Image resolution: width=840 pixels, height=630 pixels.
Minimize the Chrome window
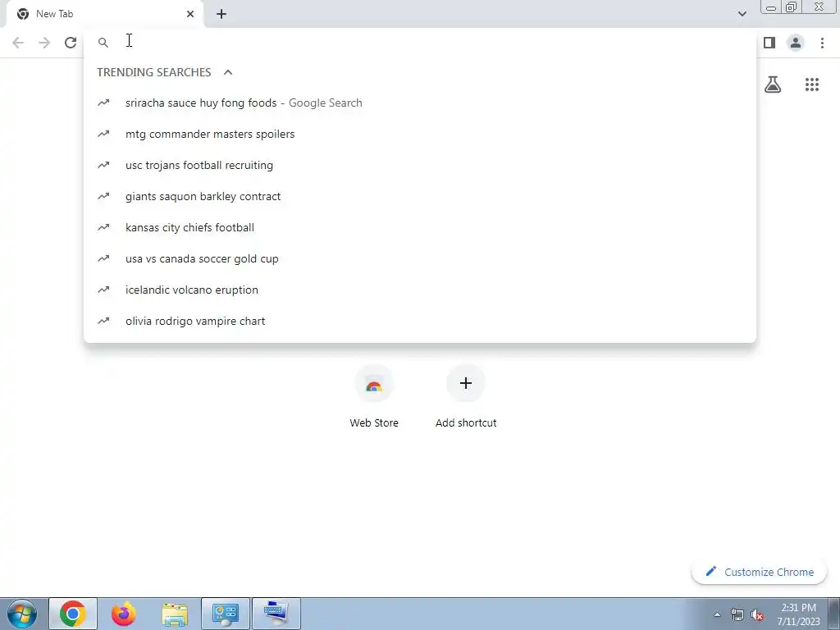(x=771, y=7)
